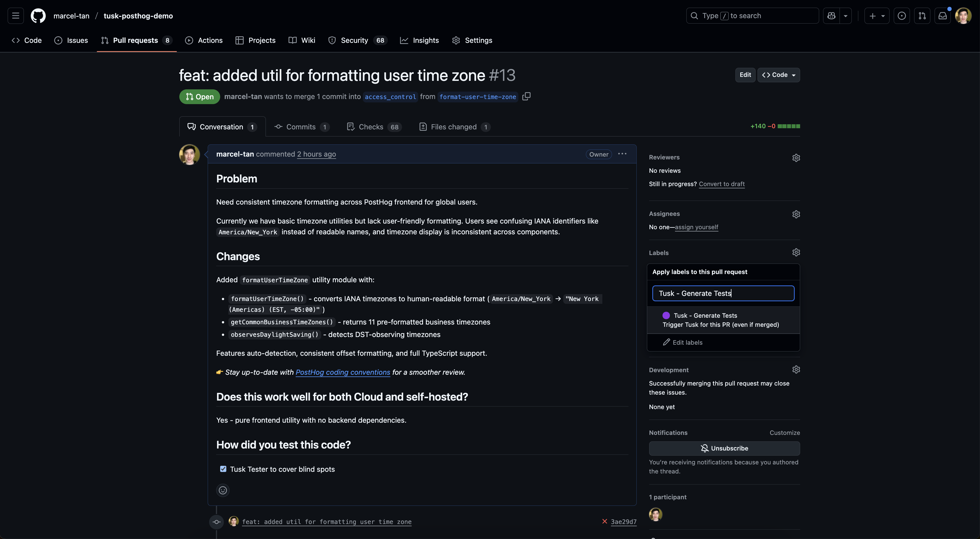Click Edit labels with pencil icon
Viewport: 980px width, 539px height.
pos(723,342)
